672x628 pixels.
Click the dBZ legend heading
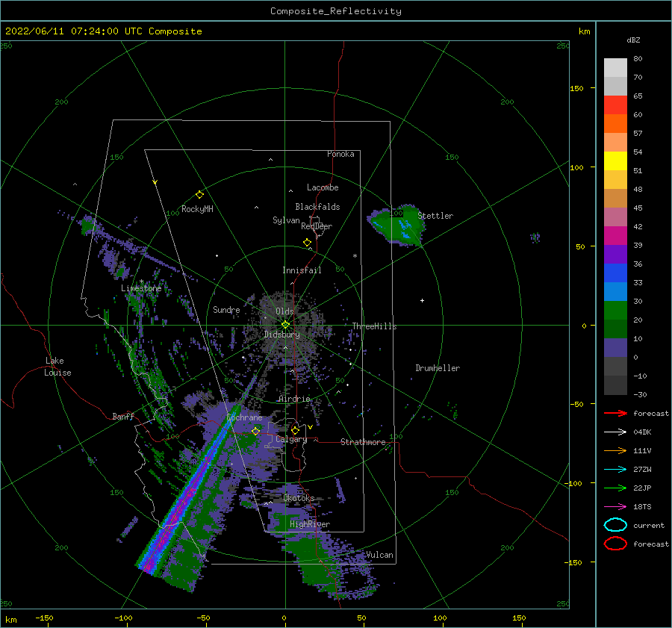[x=633, y=40]
